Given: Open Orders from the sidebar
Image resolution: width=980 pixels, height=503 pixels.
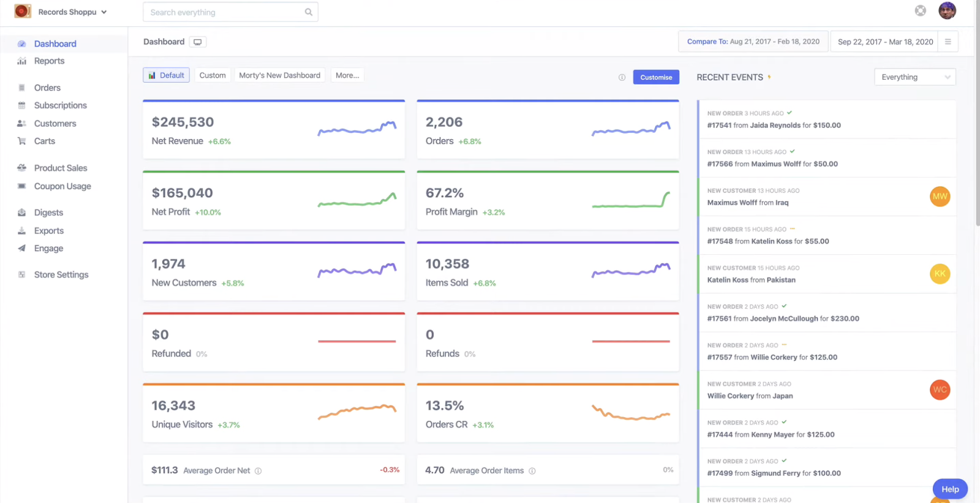Looking at the screenshot, I should click(47, 88).
